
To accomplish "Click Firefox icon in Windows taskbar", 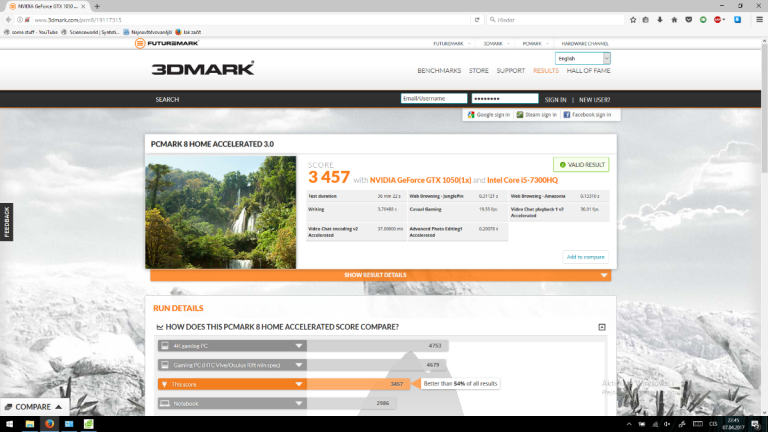I will point(50,424).
